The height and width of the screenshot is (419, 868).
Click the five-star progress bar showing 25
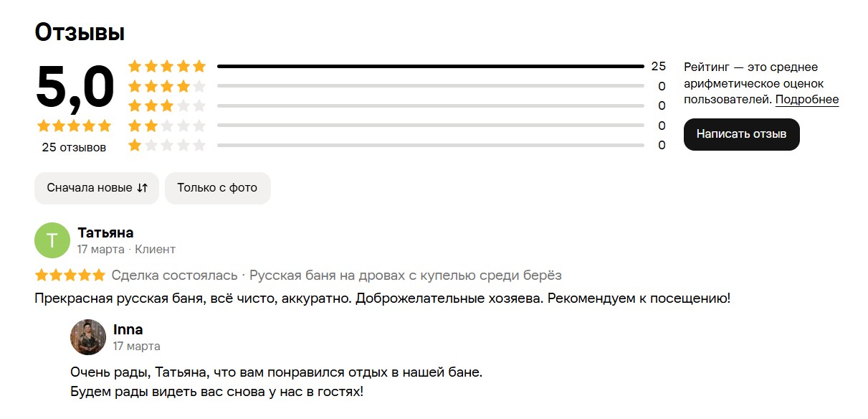tap(431, 66)
